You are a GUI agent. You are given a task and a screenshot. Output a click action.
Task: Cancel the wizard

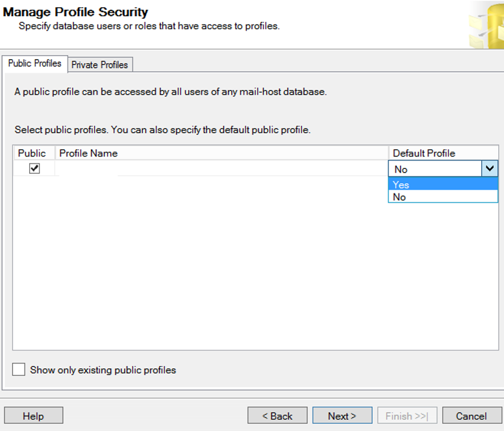pos(472,416)
